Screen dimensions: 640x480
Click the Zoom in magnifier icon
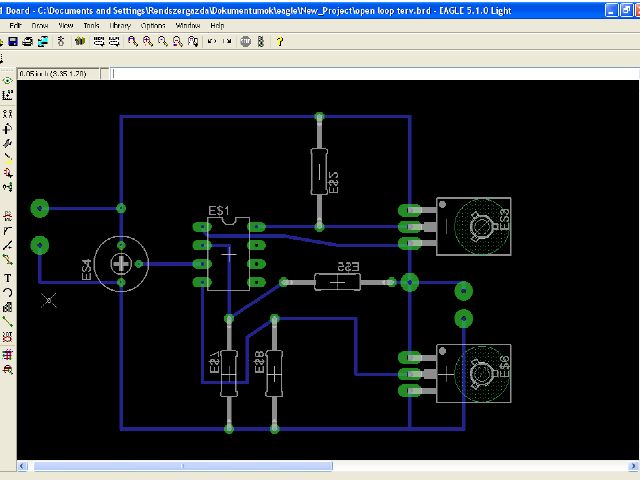point(147,41)
